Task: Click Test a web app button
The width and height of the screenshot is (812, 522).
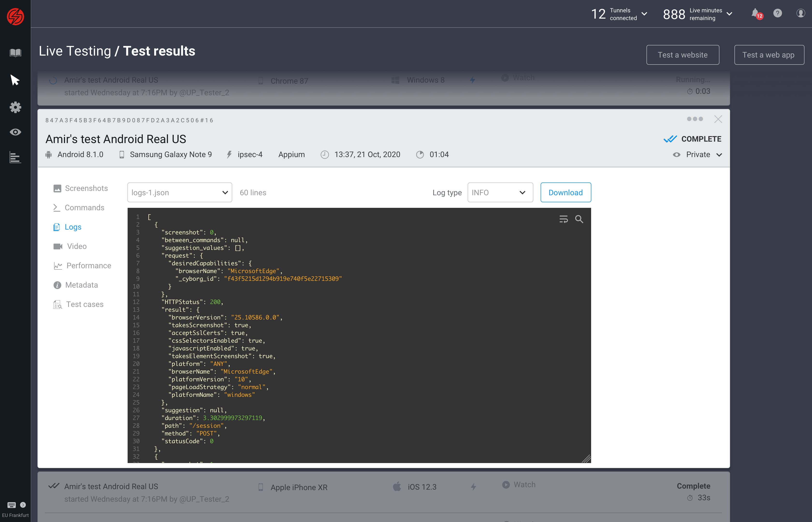Action: pos(769,55)
